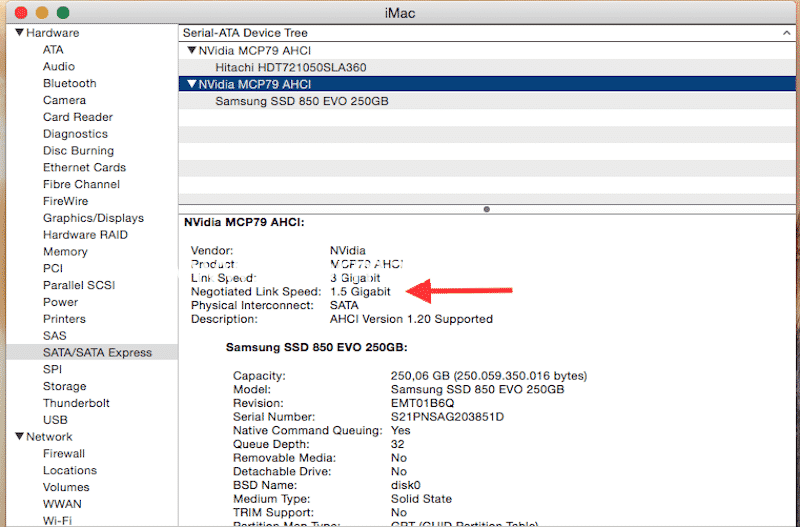Image resolution: width=800 pixels, height=527 pixels.
Task: Click Negotiated Link Speed value 1.5 Gigabit
Action: pyautogui.click(x=360, y=292)
